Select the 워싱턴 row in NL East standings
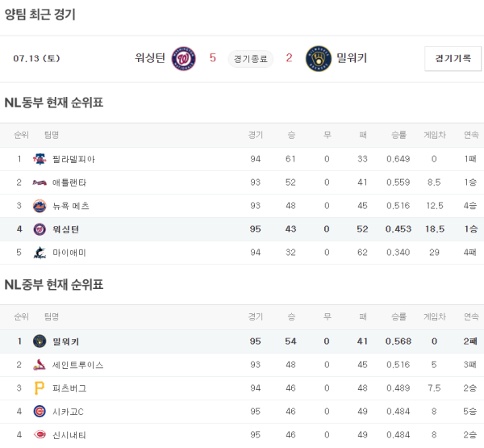The height and width of the screenshot is (448, 484). pyautogui.click(x=242, y=229)
